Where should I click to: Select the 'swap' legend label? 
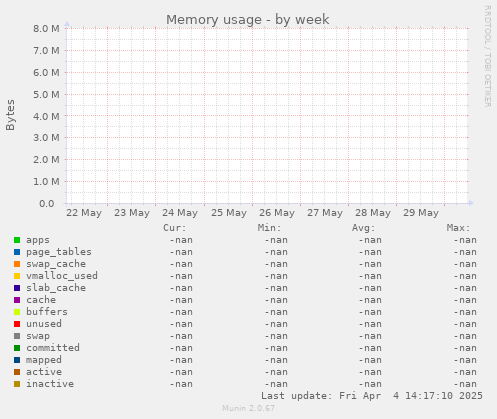(38, 336)
